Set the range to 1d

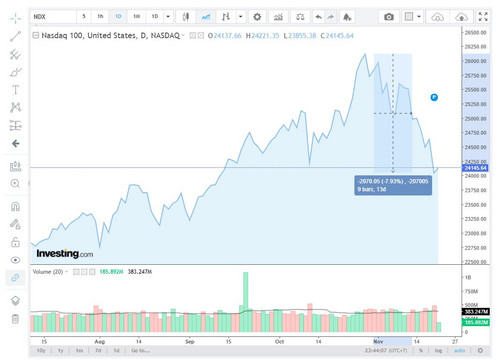click(116, 351)
